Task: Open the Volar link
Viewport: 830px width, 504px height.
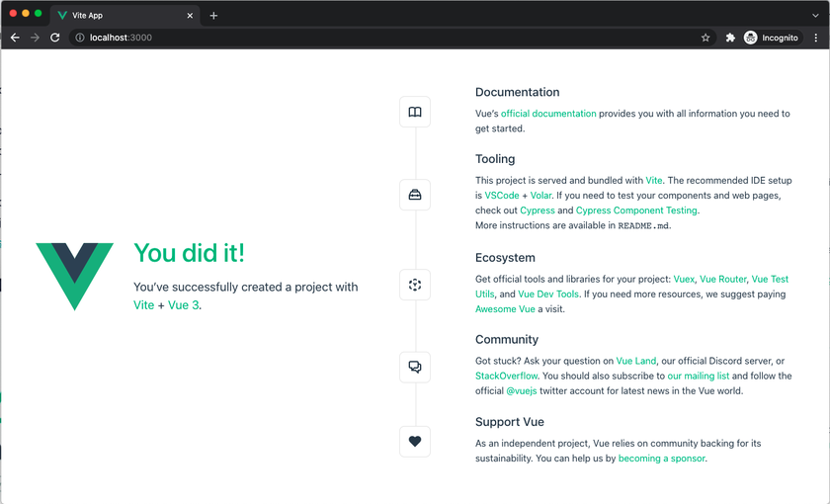Action: (x=541, y=196)
